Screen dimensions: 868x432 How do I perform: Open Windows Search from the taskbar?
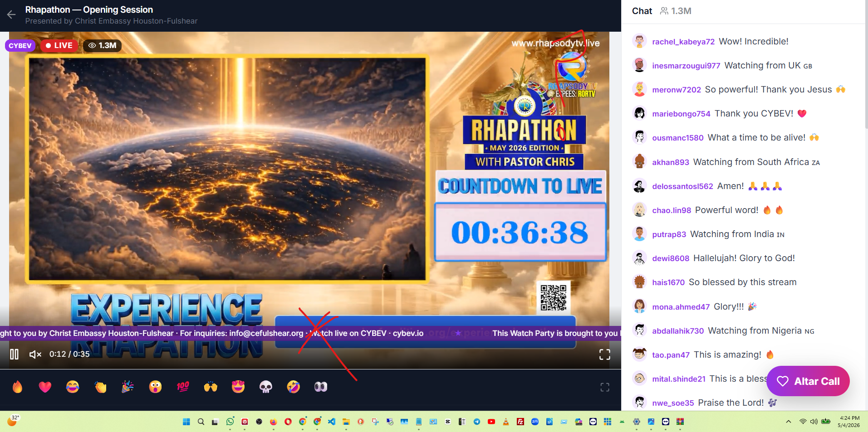[201, 422]
